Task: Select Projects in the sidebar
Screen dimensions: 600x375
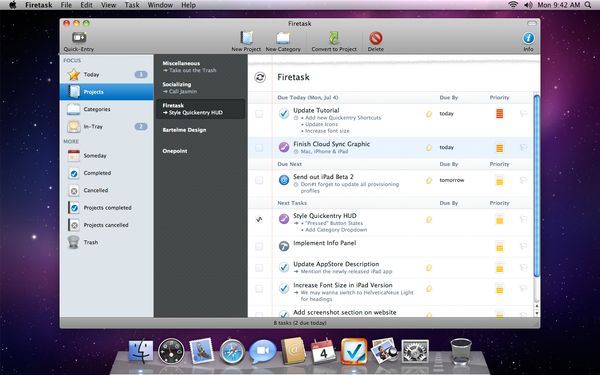Action: [x=107, y=92]
